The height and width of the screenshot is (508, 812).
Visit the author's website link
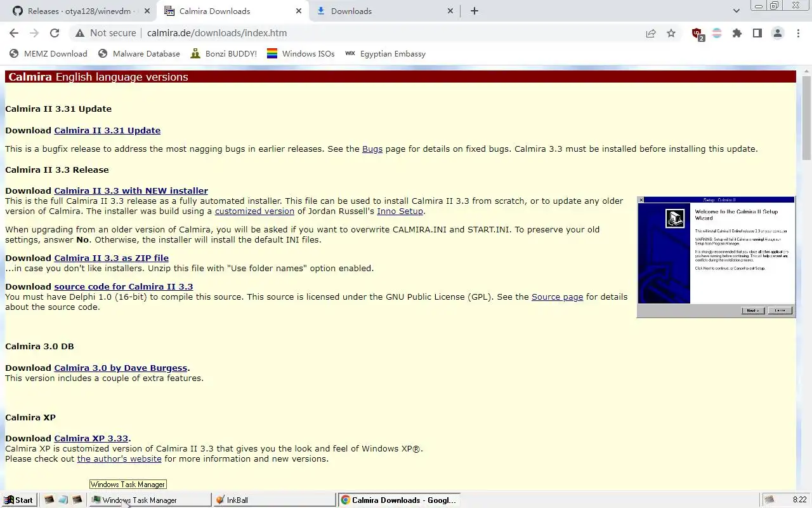[119, 458]
